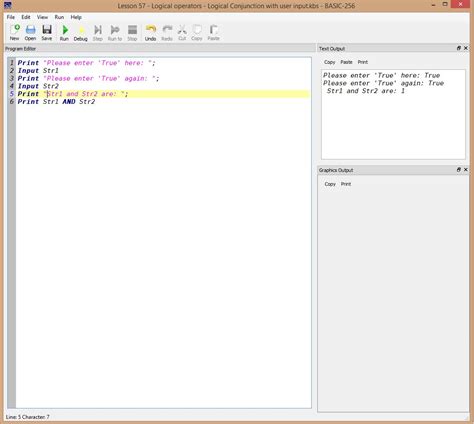474x424 pixels.
Task: Select the Step toolbar icon
Action: [98, 33]
